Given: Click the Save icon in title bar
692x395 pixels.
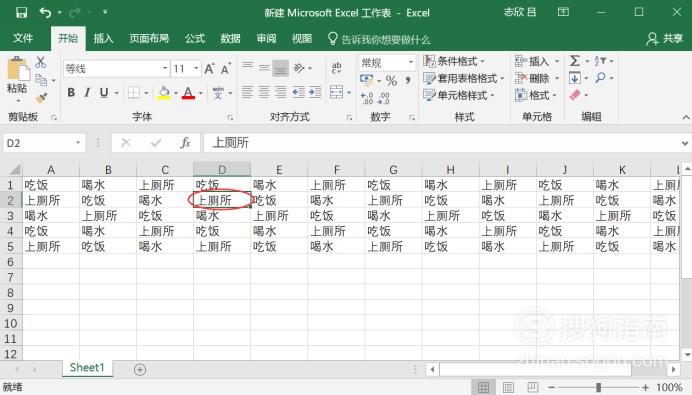Looking at the screenshot, I should pos(21,12).
